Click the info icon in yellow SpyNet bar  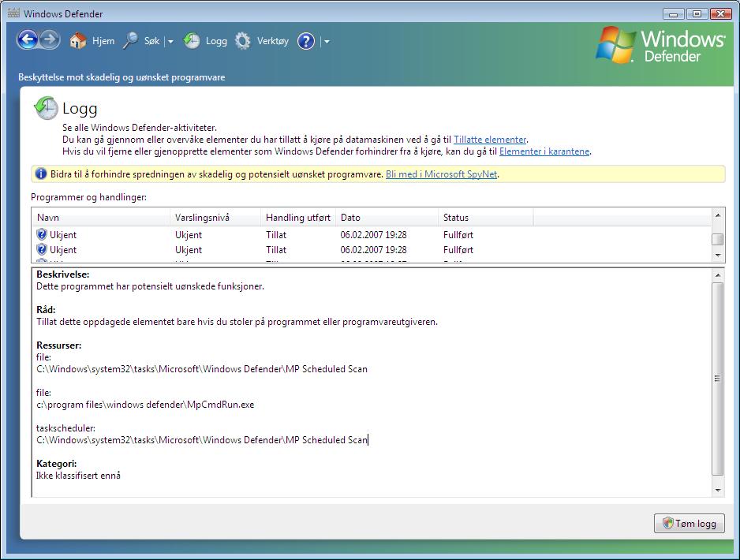(x=41, y=174)
